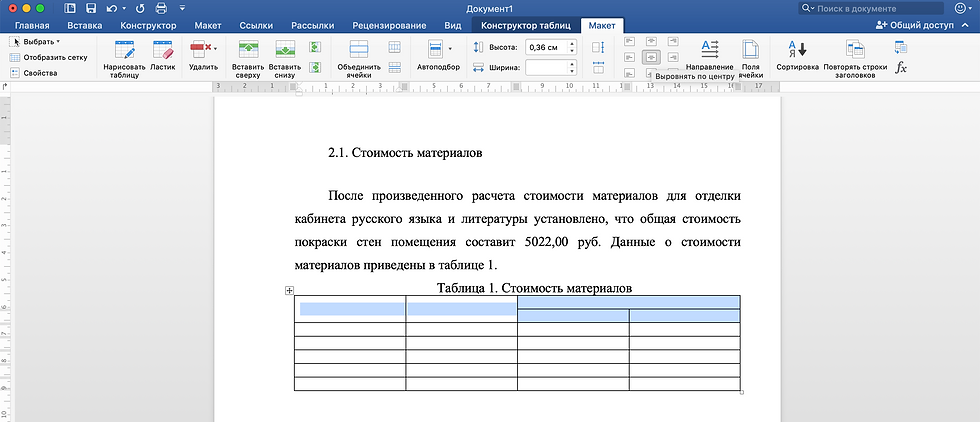Select the align center right icon

pos(672,57)
